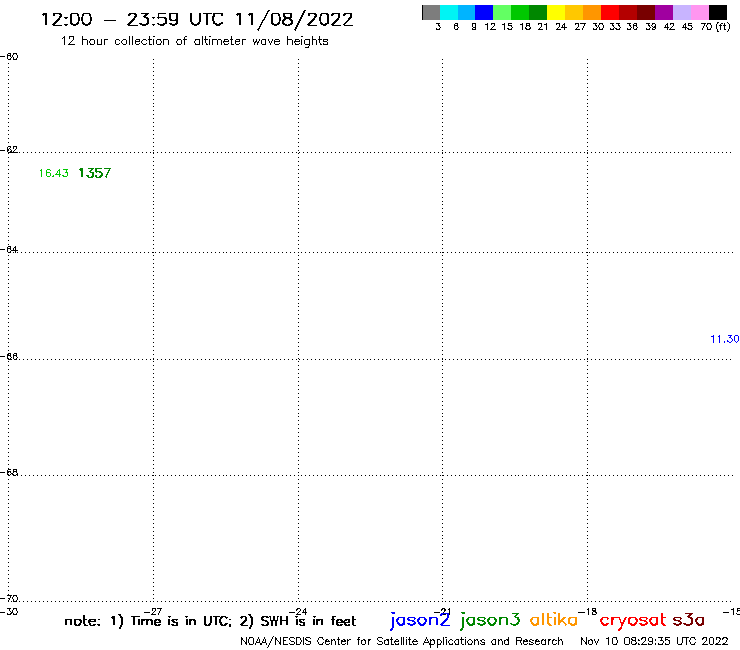740x650 pixels.
Task: Click the legend scale number 42
Action: [x=669, y=27]
